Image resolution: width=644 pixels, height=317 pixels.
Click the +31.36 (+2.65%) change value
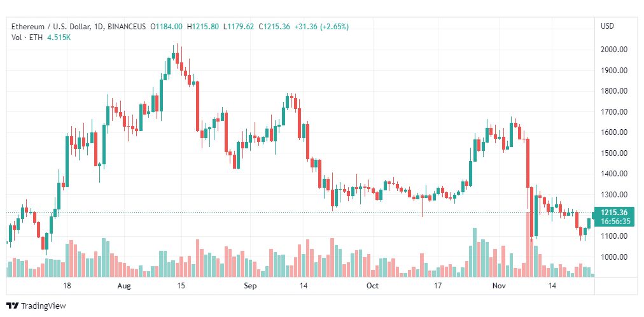[321, 27]
